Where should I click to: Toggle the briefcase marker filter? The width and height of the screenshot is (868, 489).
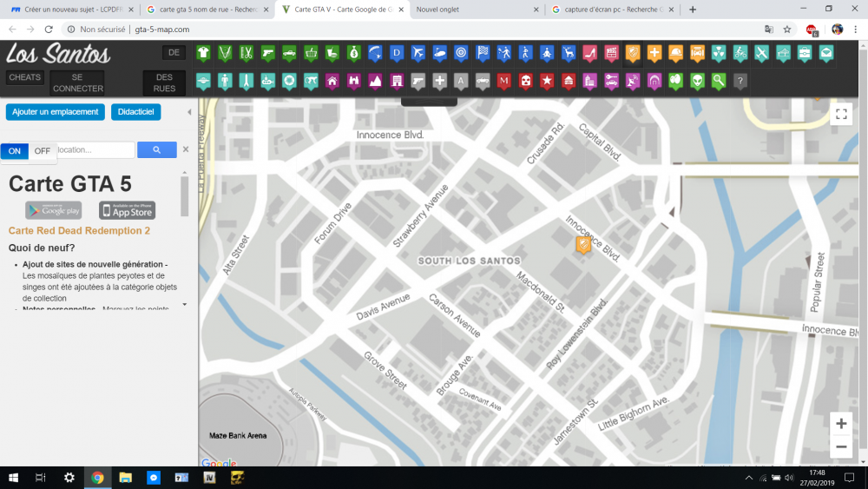tap(805, 54)
